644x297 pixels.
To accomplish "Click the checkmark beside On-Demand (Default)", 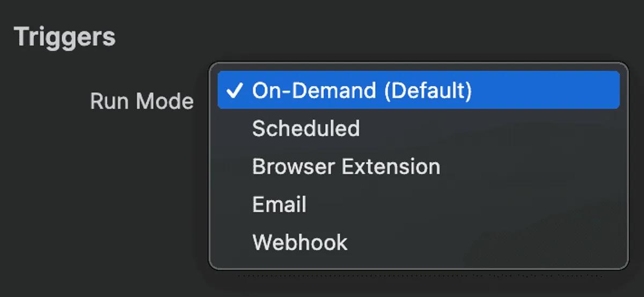I will point(234,91).
